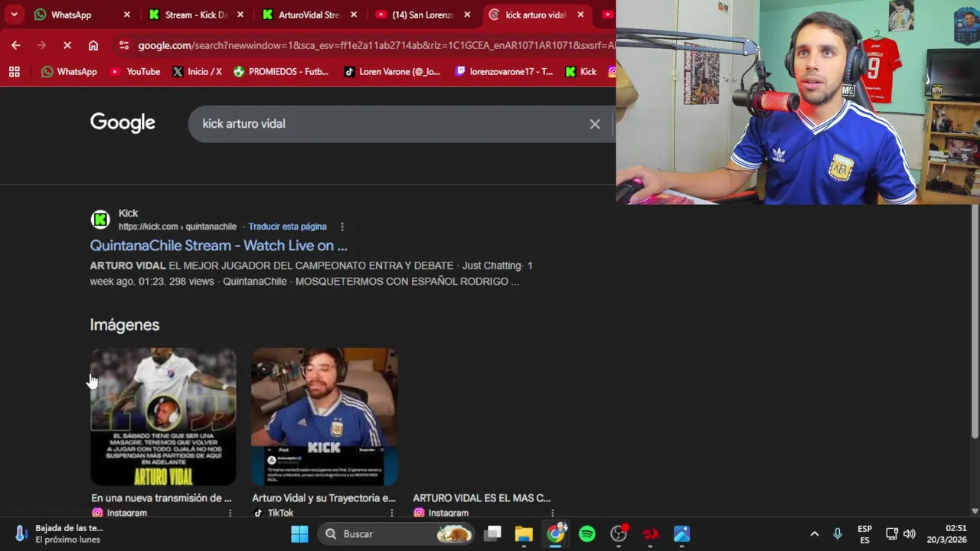Viewport: 980px width, 551px height.
Task: Switch to the WhatsApp tab
Action: tap(71, 15)
